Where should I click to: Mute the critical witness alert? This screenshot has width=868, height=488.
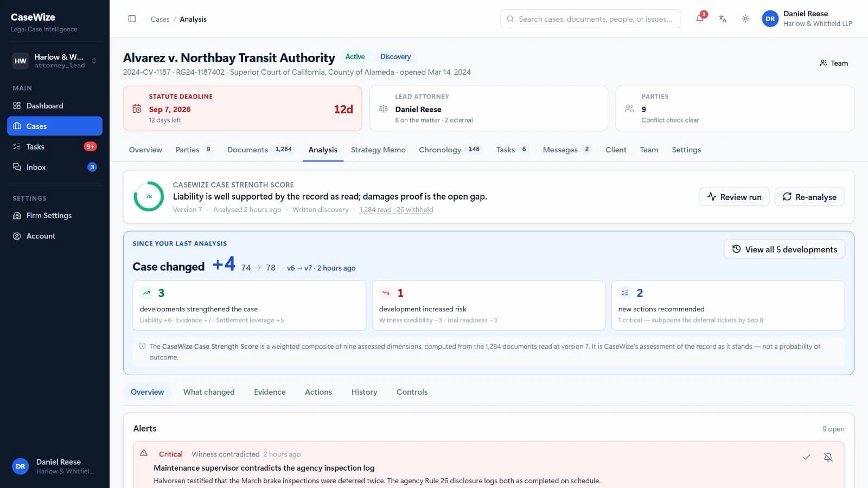pyautogui.click(x=828, y=457)
